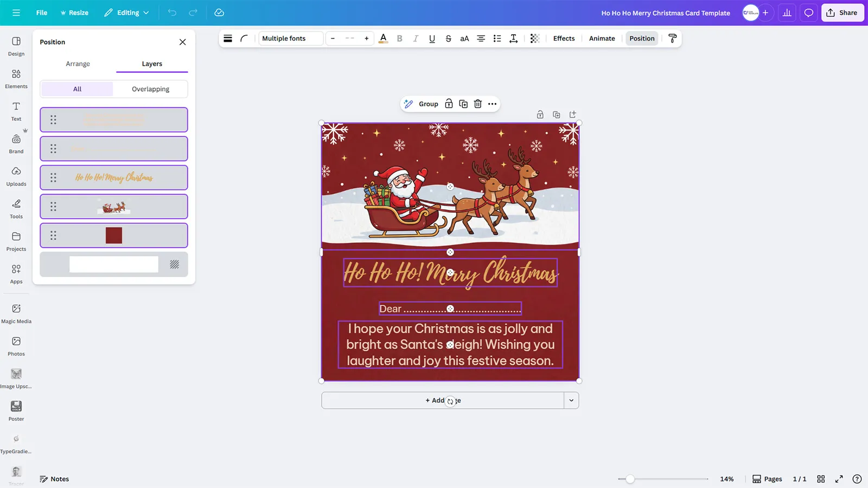Open the Editing mode dropdown
868x488 pixels.
126,12
